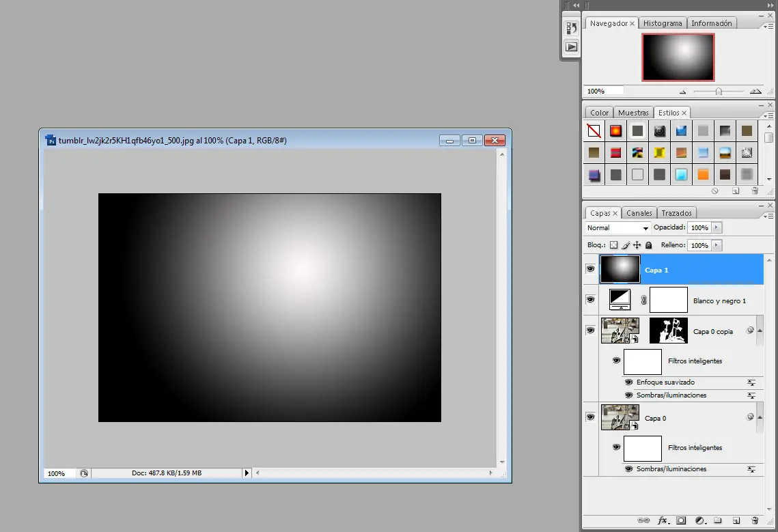Delete style using Estilos trash icon

coord(755,191)
